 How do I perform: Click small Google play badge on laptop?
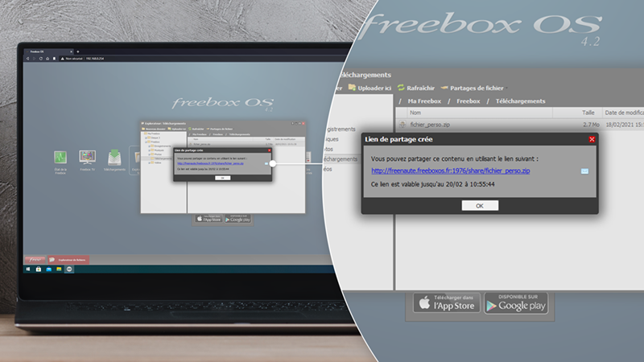coord(237,219)
